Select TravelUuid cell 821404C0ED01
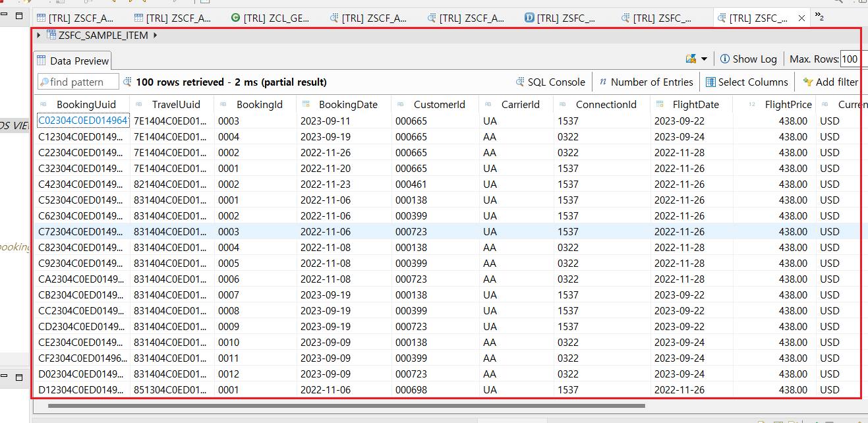 [170, 184]
